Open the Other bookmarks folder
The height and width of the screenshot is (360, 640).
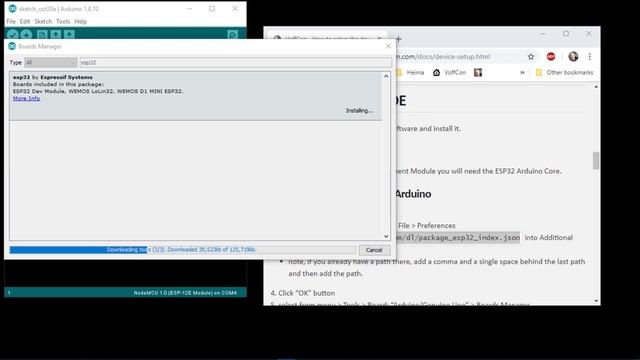564,73
